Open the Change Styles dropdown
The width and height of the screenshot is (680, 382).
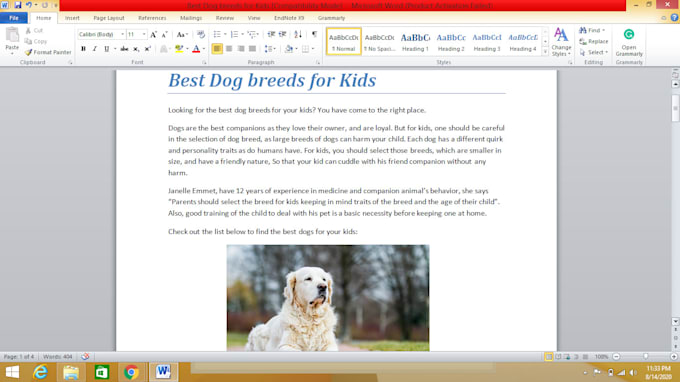point(562,42)
